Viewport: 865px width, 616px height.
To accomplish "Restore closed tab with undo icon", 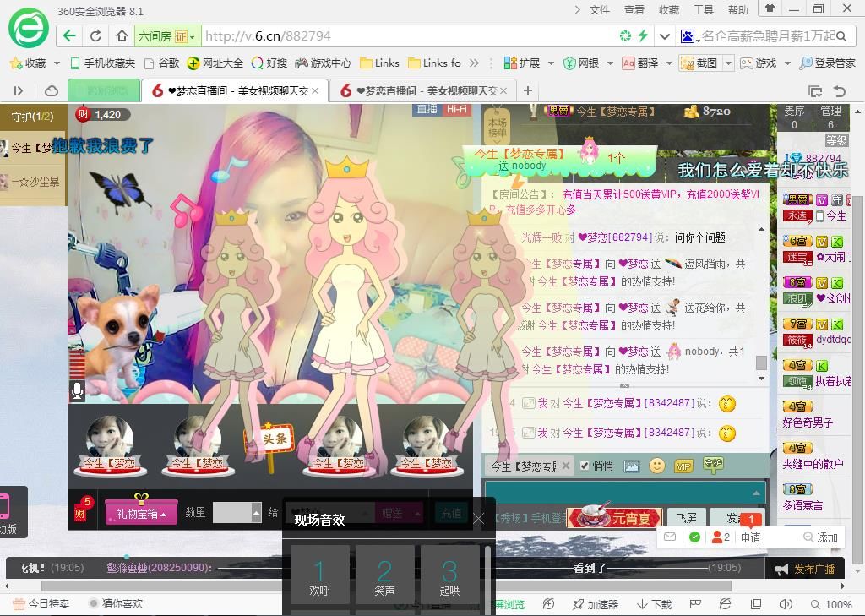I will (x=839, y=91).
